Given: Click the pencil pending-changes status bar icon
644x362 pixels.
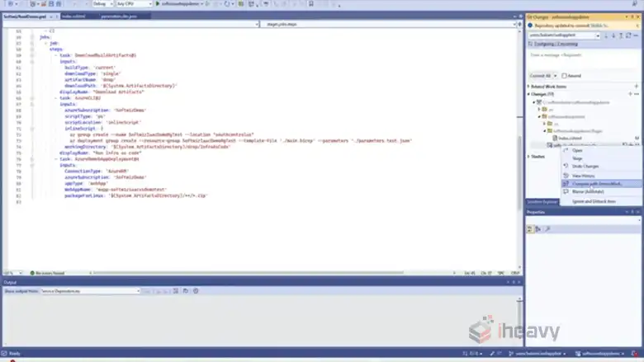Looking at the screenshot, I should tap(492, 354).
